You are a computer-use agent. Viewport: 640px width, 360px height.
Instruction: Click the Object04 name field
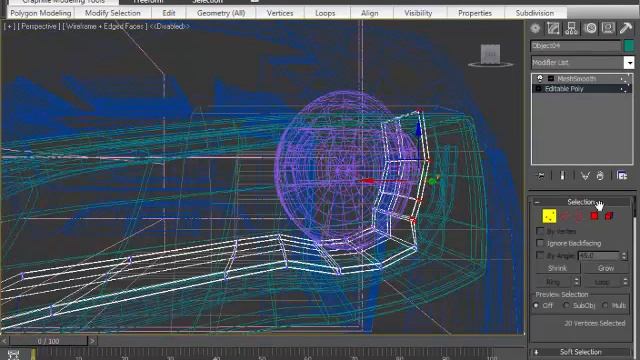click(x=576, y=46)
